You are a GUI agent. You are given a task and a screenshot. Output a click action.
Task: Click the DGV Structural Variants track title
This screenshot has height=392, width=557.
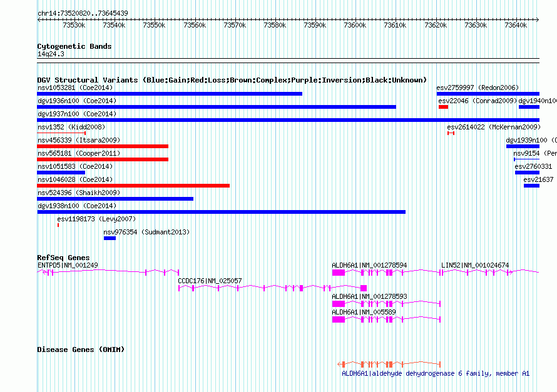232,80
